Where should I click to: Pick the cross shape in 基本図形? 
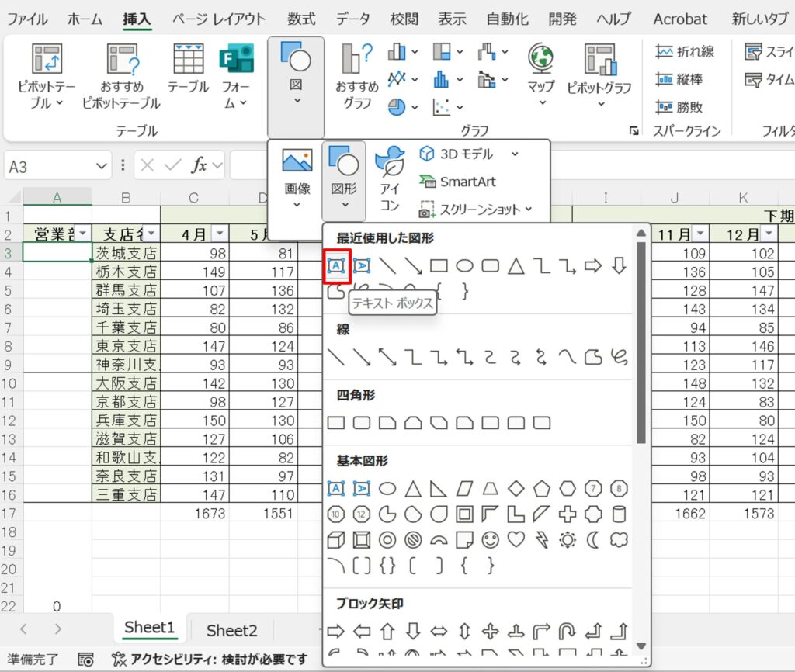pos(568,514)
